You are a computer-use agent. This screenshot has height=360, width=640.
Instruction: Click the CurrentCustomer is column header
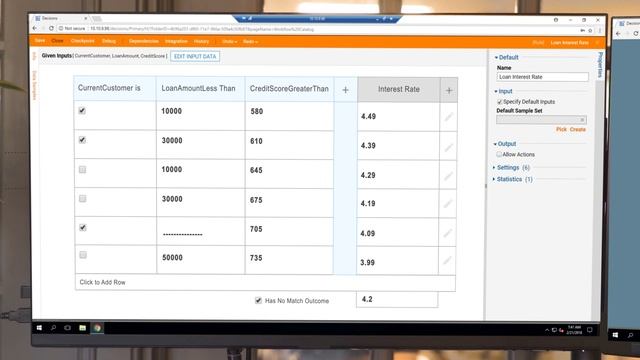click(115, 88)
